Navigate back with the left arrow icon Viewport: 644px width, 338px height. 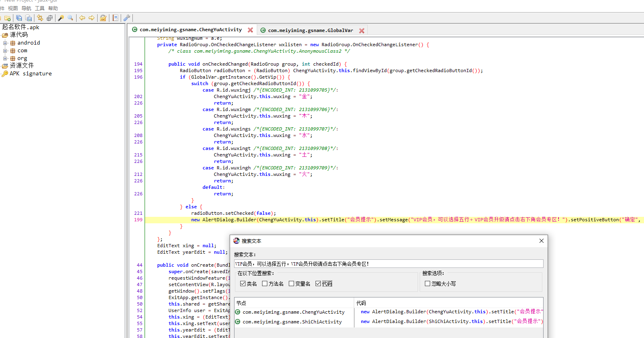point(82,18)
